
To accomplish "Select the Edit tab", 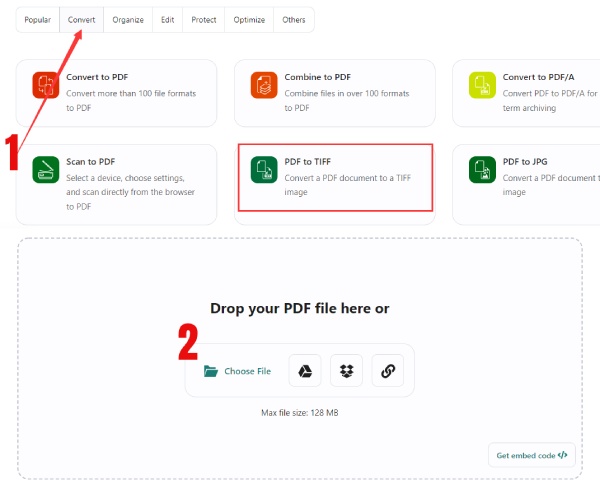I will coord(168,20).
